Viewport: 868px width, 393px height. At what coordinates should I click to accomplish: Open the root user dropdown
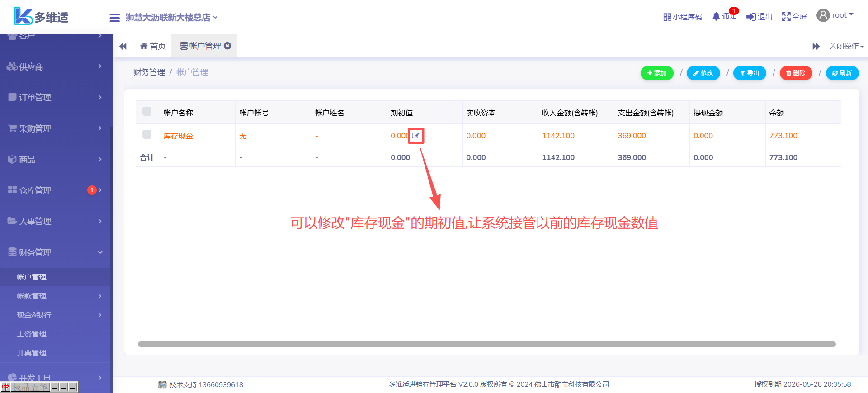click(835, 15)
